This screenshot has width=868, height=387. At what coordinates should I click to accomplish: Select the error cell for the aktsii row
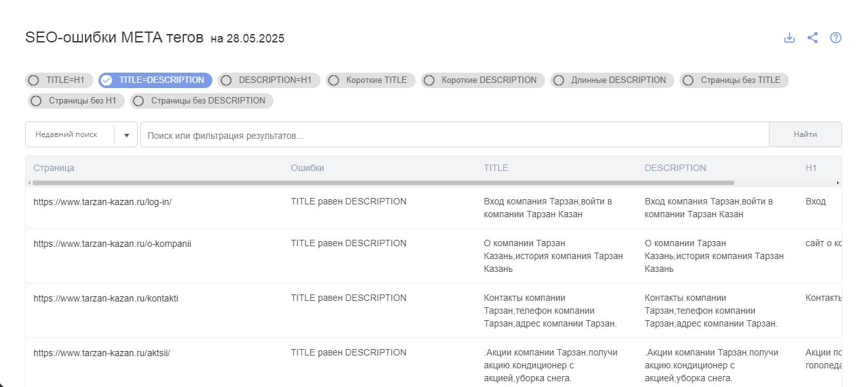coord(349,352)
